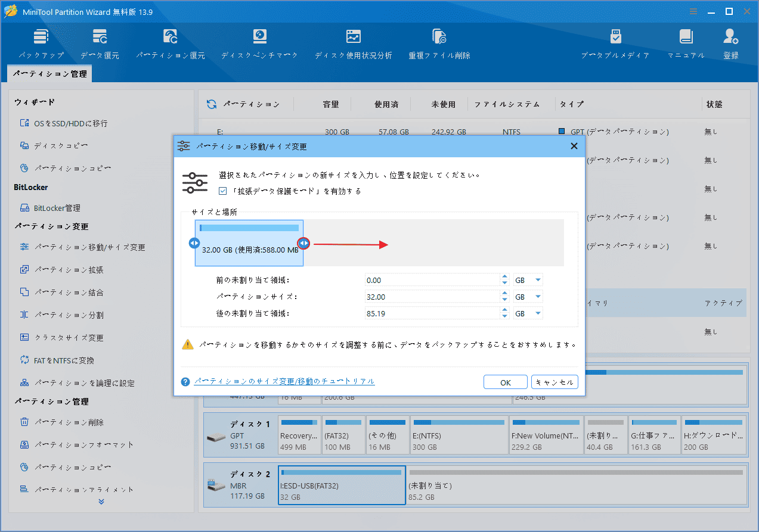759x532 pixels.
Task: Choose パーティション分割 in sidebar
Action: click(x=61, y=315)
